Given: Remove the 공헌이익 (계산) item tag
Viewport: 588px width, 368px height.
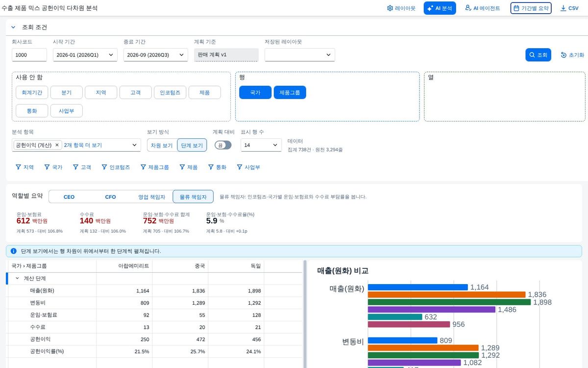Looking at the screenshot, I should coord(57,145).
